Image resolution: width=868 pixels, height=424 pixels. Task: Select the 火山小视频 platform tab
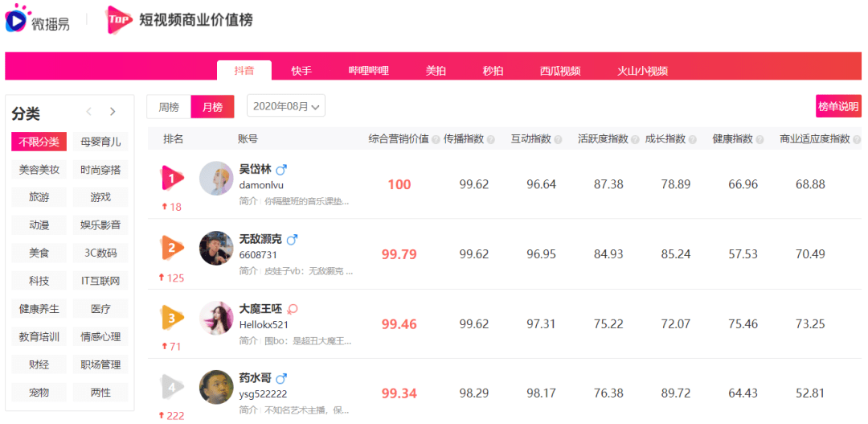click(x=643, y=71)
